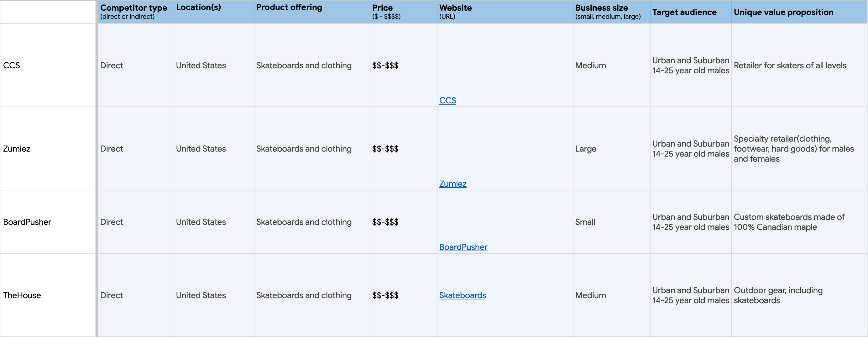The image size is (868, 337).
Task: Select BoardPusher business size cell reading Small
Action: click(612, 222)
